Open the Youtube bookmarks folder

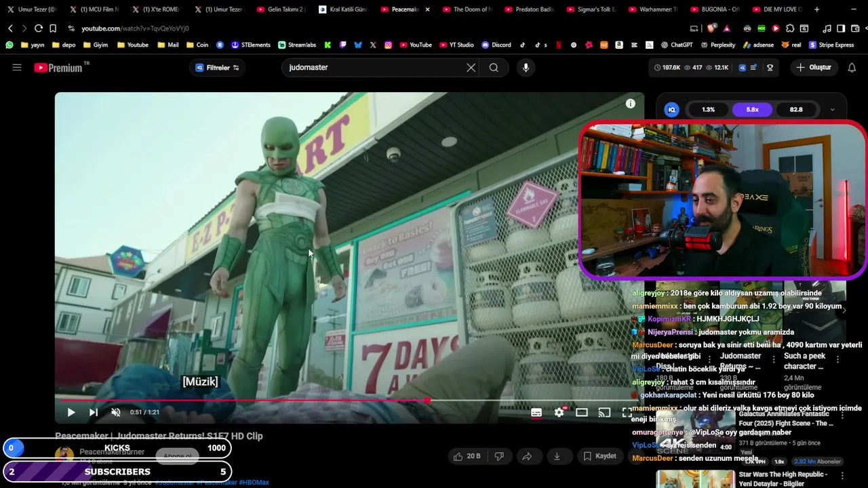132,45
